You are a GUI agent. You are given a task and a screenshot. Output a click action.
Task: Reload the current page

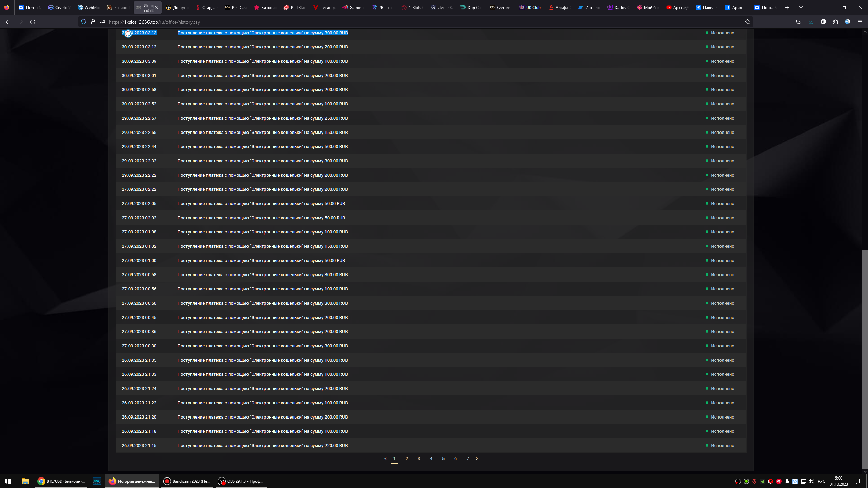pos(33,22)
